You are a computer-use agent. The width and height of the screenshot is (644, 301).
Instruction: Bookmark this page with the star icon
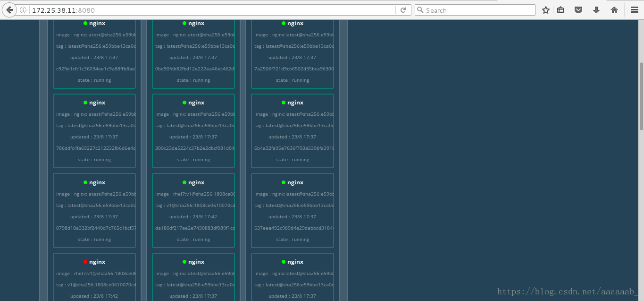546,10
